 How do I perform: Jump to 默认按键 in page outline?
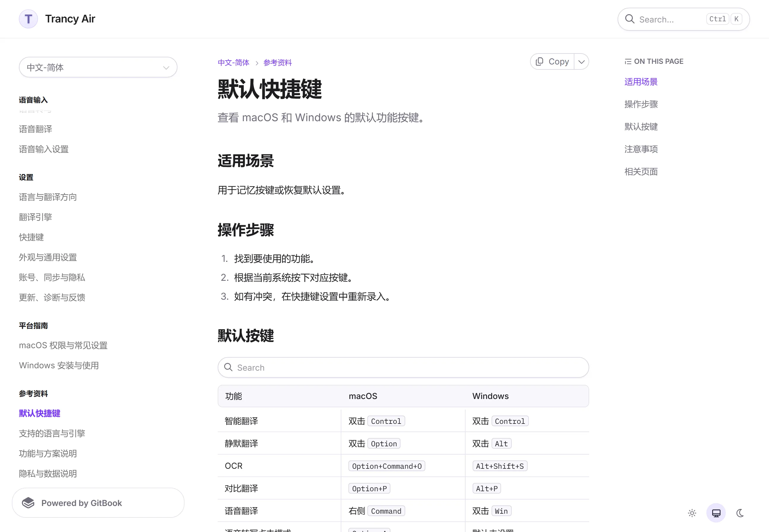pos(641,127)
